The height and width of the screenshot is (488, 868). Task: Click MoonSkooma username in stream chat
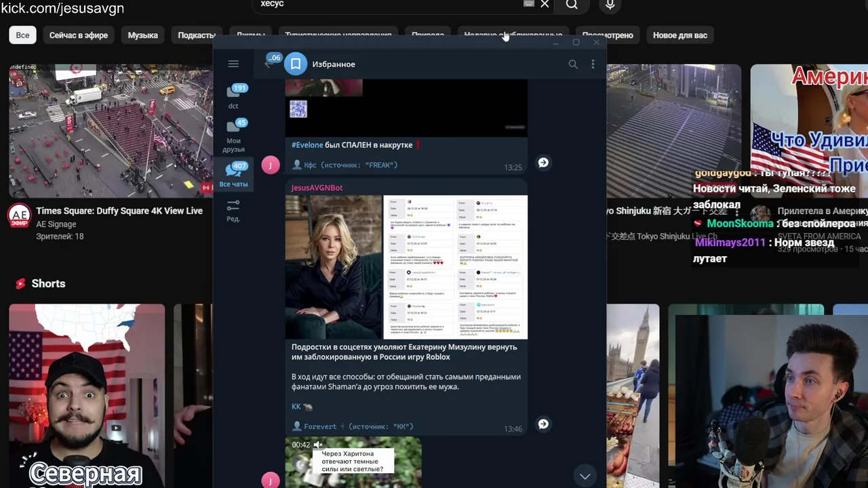pos(740,224)
